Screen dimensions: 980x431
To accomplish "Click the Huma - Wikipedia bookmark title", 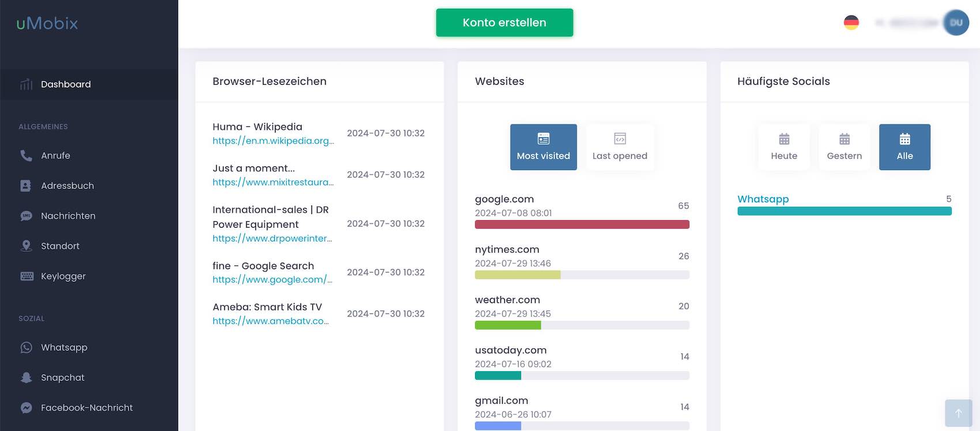I will (x=257, y=127).
